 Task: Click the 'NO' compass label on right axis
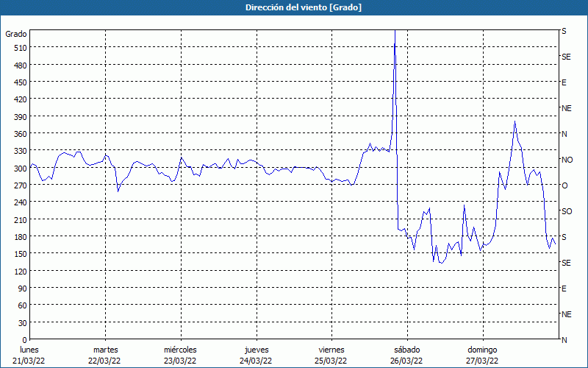567,160
